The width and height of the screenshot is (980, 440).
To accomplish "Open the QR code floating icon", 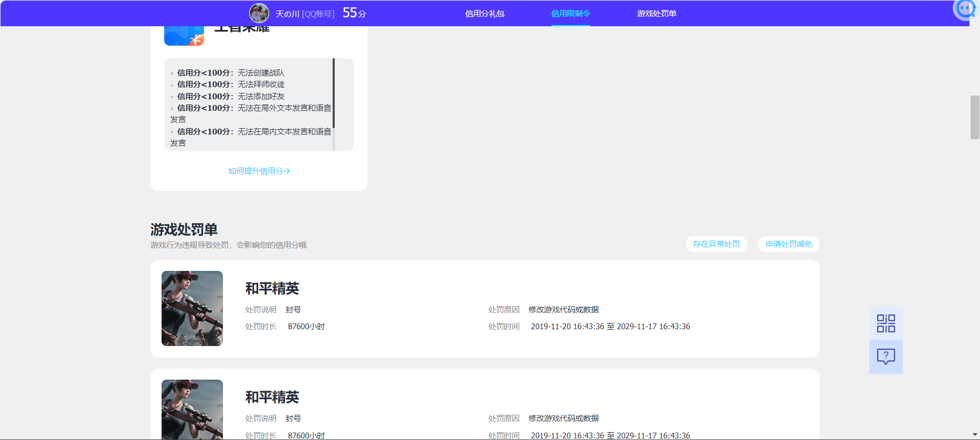I will (886, 323).
